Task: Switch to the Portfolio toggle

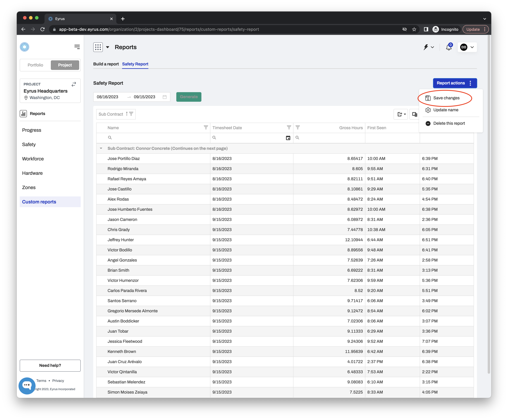Action: click(x=35, y=65)
